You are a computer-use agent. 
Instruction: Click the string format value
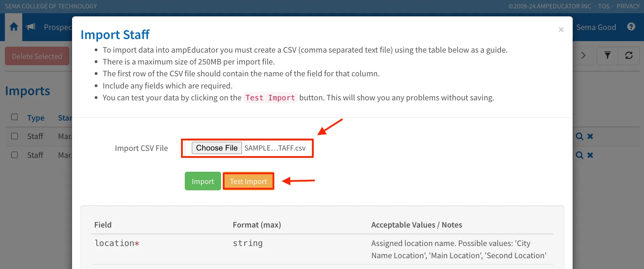click(248, 243)
